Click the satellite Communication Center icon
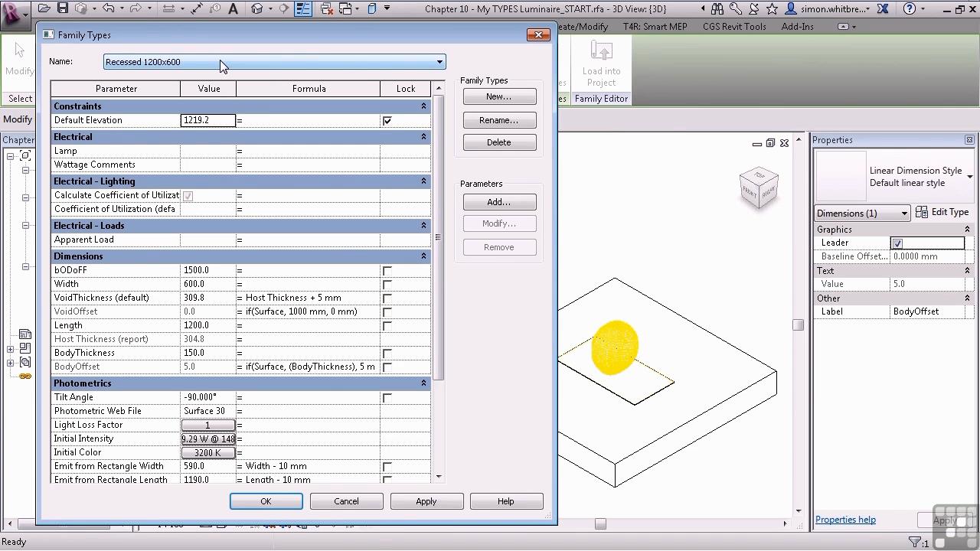 pos(754,8)
